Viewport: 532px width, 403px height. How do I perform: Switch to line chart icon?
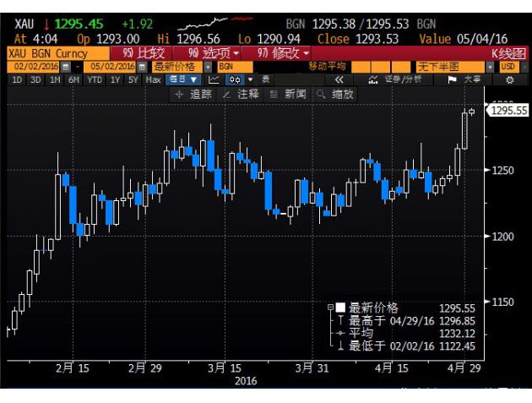[213, 79]
